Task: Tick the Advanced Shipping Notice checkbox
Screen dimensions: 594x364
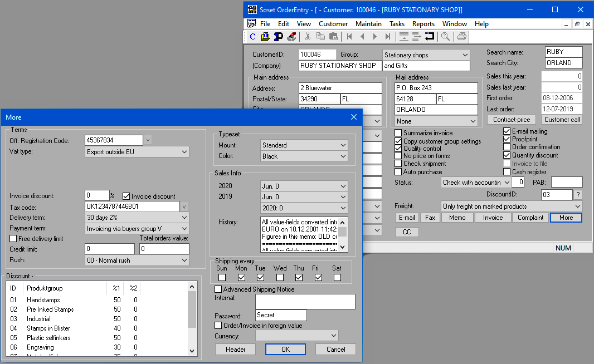Action: point(218,289)
